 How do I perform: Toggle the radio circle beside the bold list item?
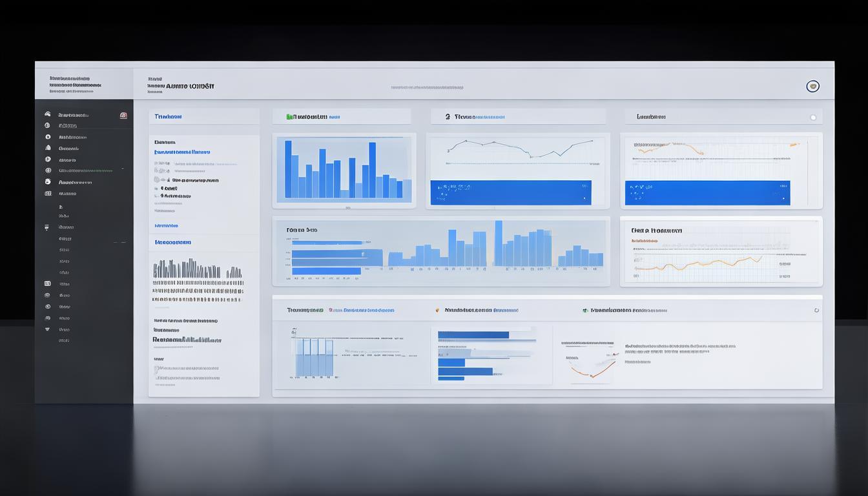coord(157,181)
